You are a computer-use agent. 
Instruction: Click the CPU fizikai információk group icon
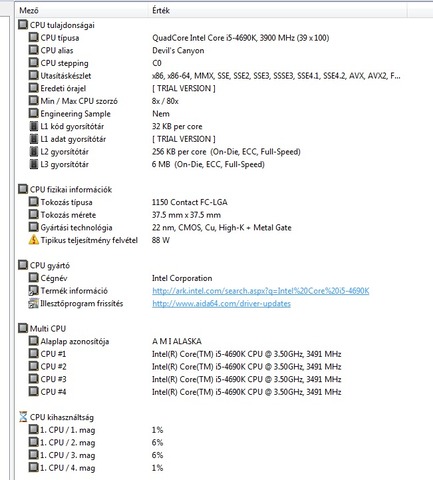pos(23,189)
